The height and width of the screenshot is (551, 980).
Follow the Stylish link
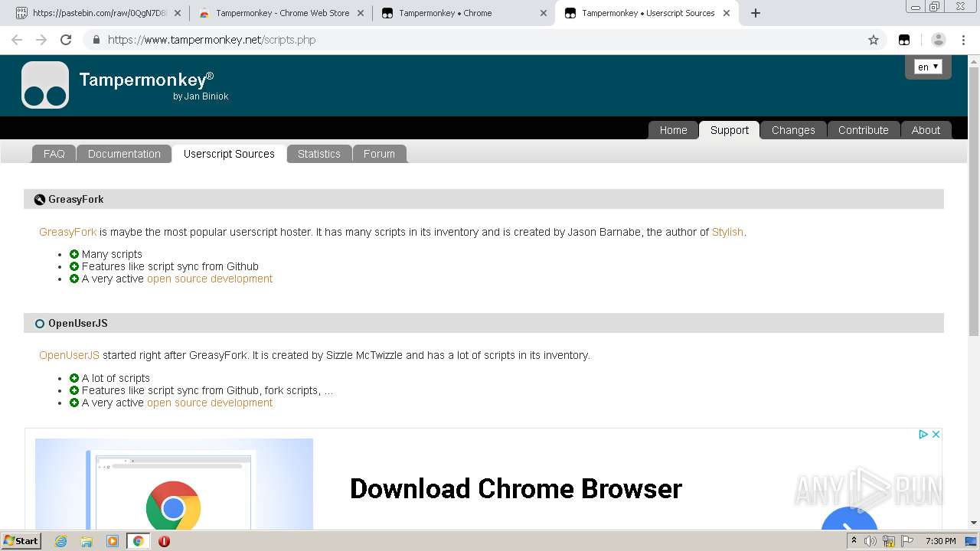727,232
